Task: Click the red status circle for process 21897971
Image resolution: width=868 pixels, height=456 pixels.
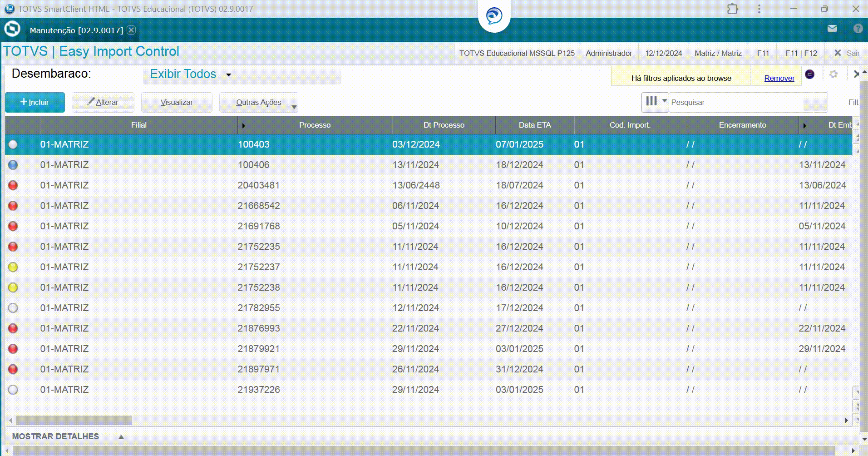Action: (x=13, y=369)
